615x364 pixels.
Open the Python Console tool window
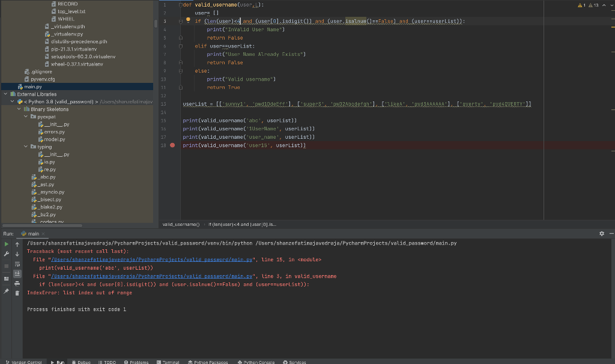point(256,362)
